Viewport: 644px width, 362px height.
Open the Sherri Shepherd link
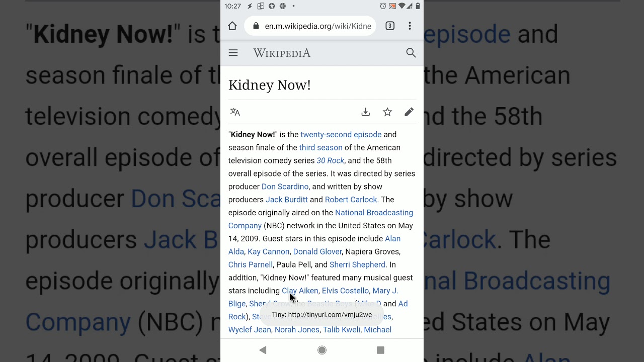(358, 265)
